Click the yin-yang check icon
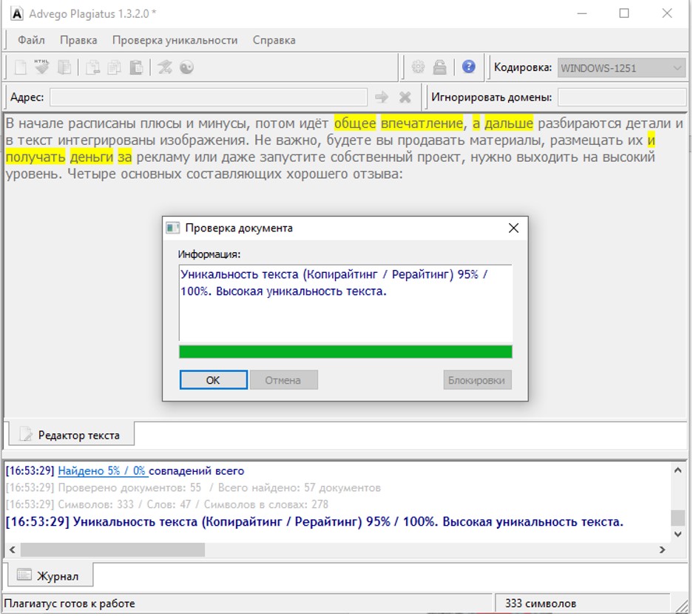This screenshot has width=693, height=616. coord(187,67)
